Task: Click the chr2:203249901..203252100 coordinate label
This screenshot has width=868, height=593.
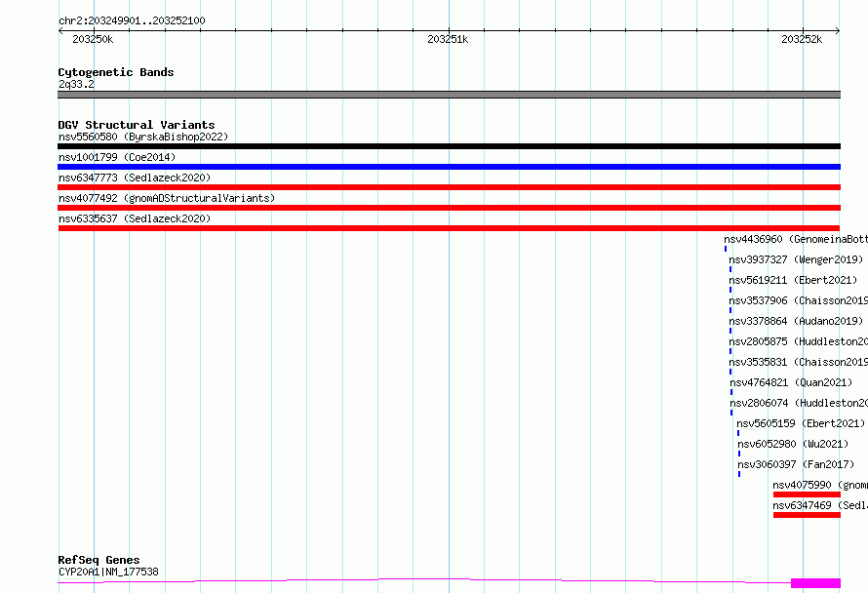Action: pos(132,21)
